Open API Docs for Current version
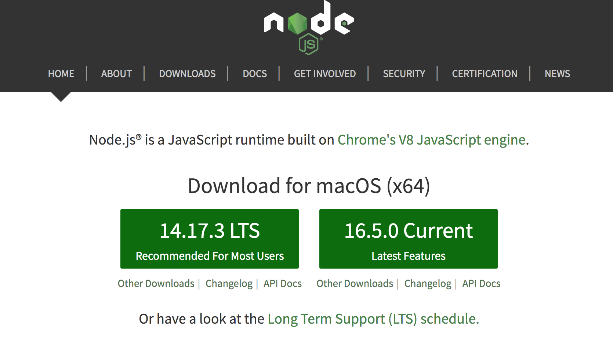Image resolution: width=613 pixels, height=364 pixels. (x=481, y=284)
